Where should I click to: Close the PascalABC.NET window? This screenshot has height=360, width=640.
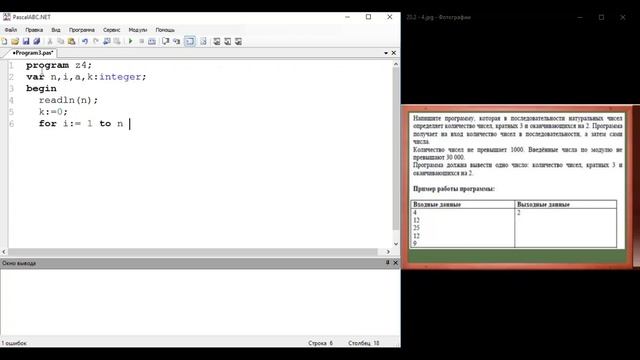pyautogui.click(x=390, y=17)
